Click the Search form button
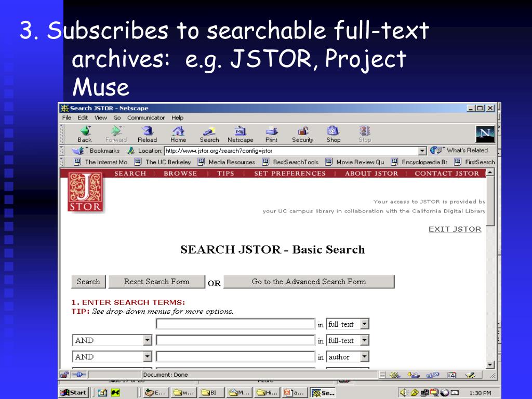This screenshot has height=399, width=532. point(88,282)
